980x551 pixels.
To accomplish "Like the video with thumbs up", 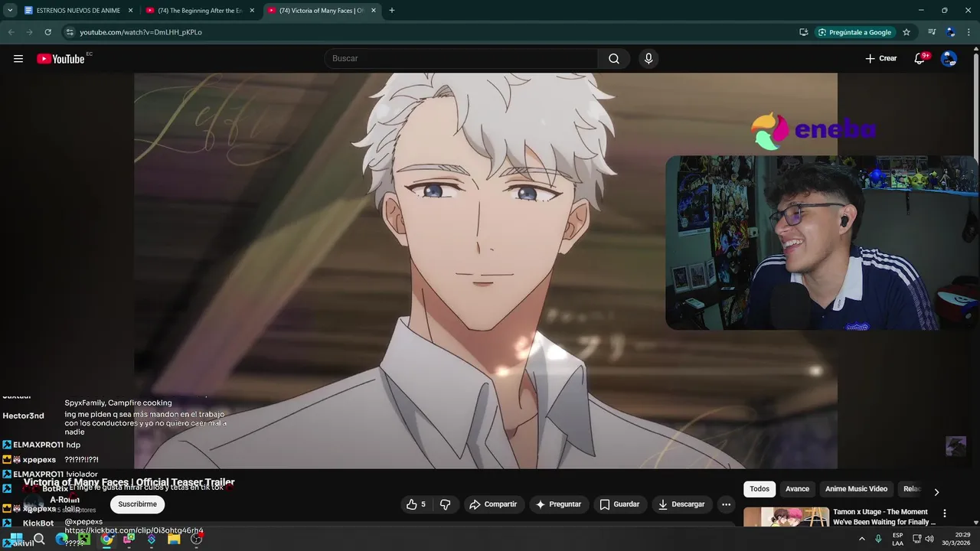I will coord(416,504).
